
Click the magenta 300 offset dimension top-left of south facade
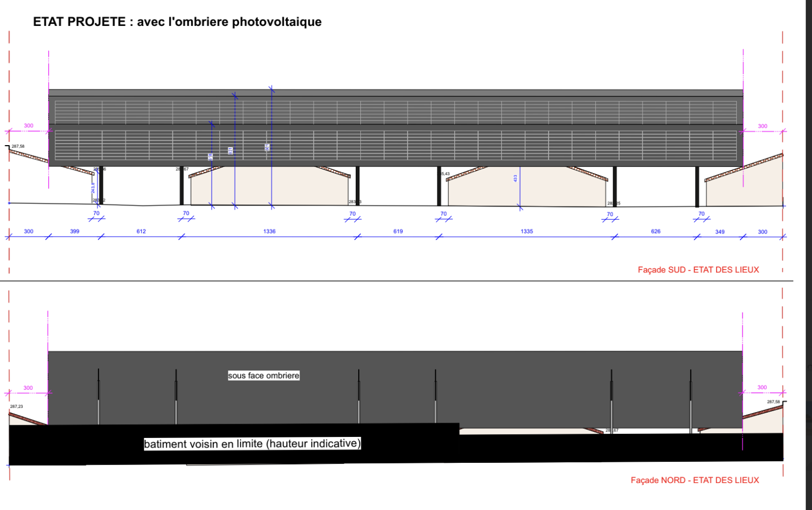28,126
